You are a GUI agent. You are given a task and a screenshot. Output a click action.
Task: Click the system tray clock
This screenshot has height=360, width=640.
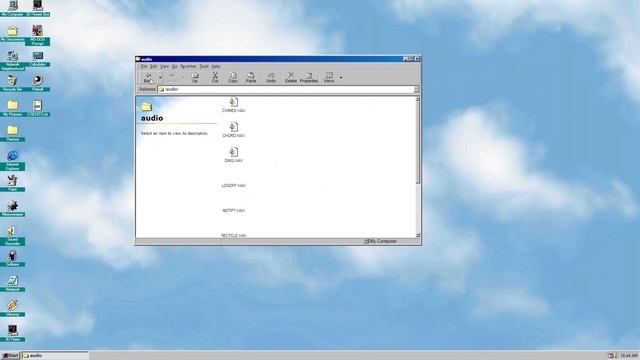pos(628,356)
